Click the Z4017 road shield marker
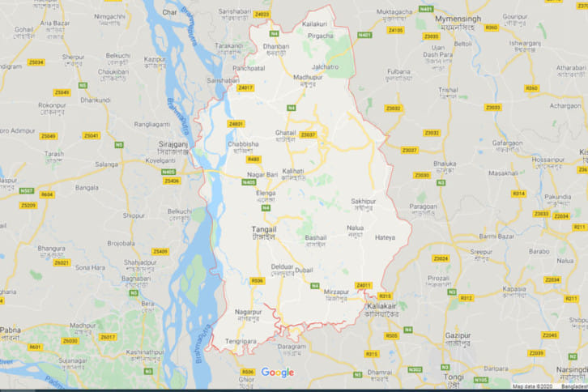The image size is (588, 392). [245, 87]
